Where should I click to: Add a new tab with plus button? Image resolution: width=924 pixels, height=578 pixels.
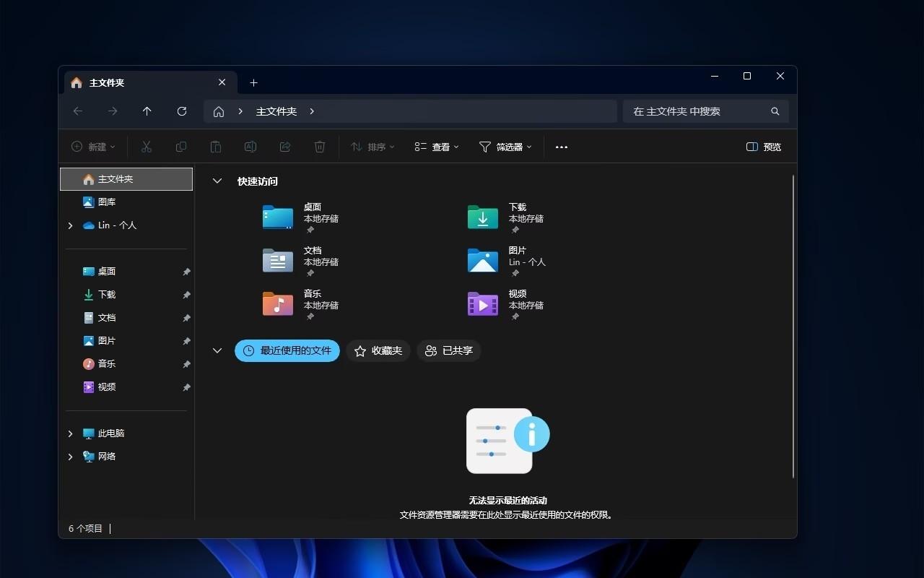[253, 83]
